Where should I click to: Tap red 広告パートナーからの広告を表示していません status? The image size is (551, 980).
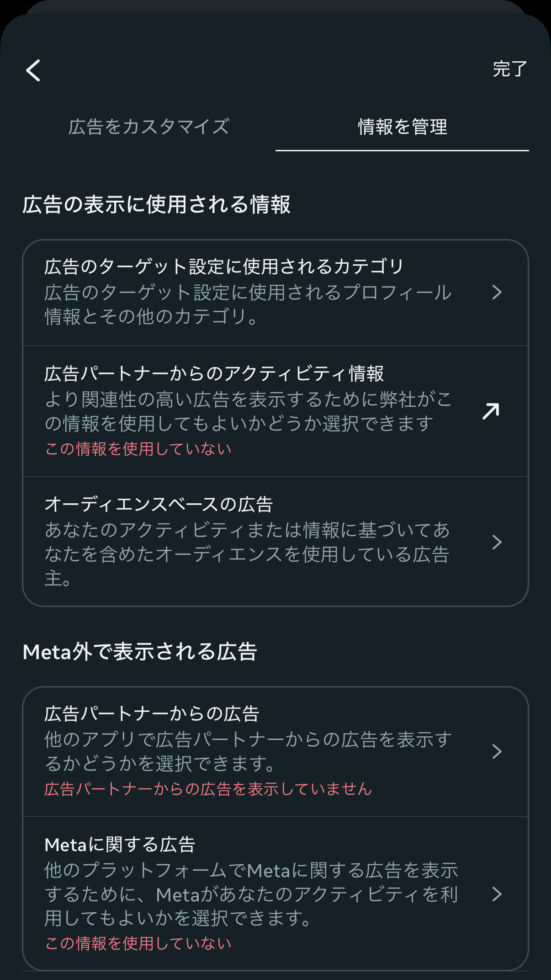point(208,789)
